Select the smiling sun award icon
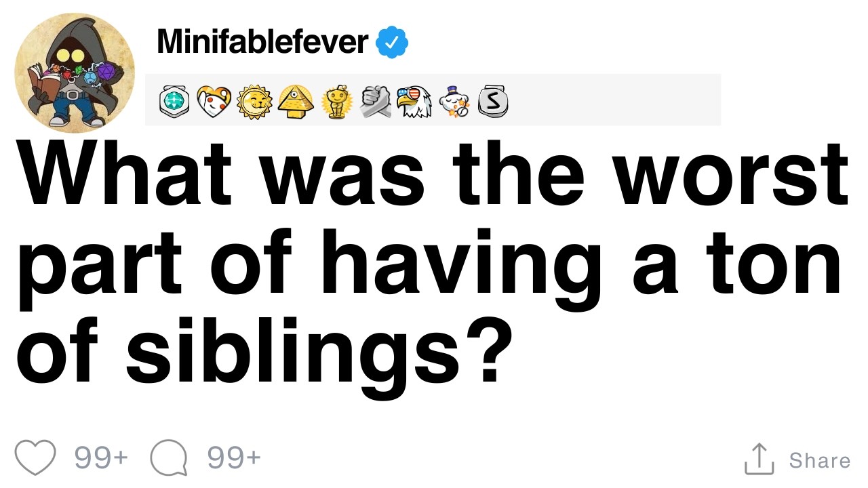868x488 pixels. [254, 102]
